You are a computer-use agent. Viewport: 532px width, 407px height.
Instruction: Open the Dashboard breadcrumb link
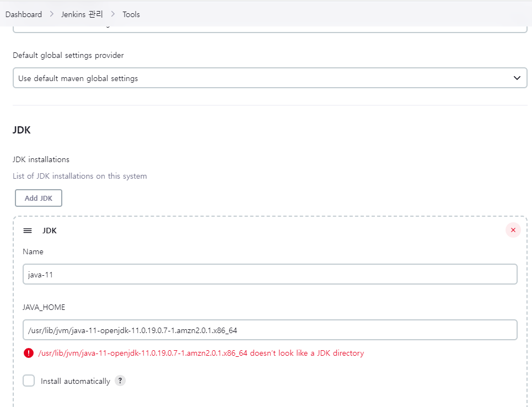[x=24, y=14]
